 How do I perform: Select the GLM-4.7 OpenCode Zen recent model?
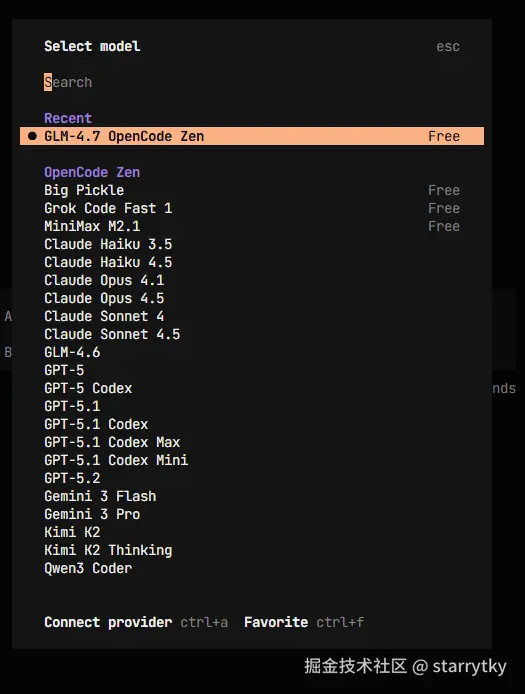252,136
